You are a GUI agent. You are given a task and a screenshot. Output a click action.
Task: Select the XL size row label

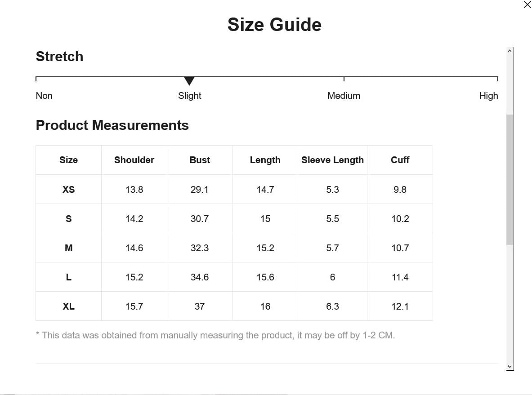(x=68, y=306)
